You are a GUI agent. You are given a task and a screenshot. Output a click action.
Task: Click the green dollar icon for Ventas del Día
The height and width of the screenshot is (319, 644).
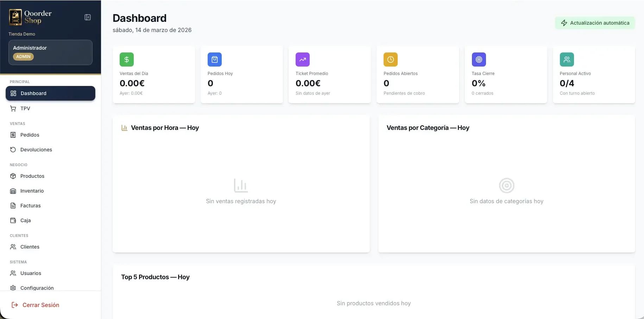tap(127, 60)
